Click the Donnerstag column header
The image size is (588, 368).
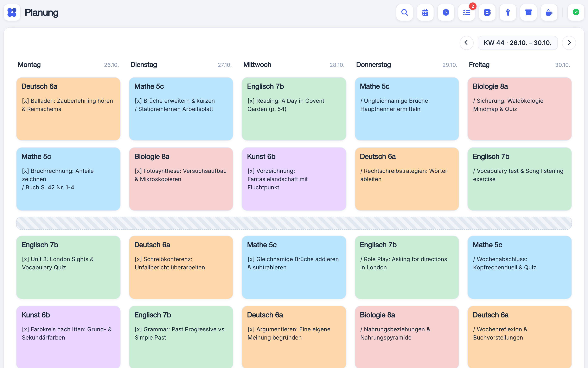tap(373, 65)
